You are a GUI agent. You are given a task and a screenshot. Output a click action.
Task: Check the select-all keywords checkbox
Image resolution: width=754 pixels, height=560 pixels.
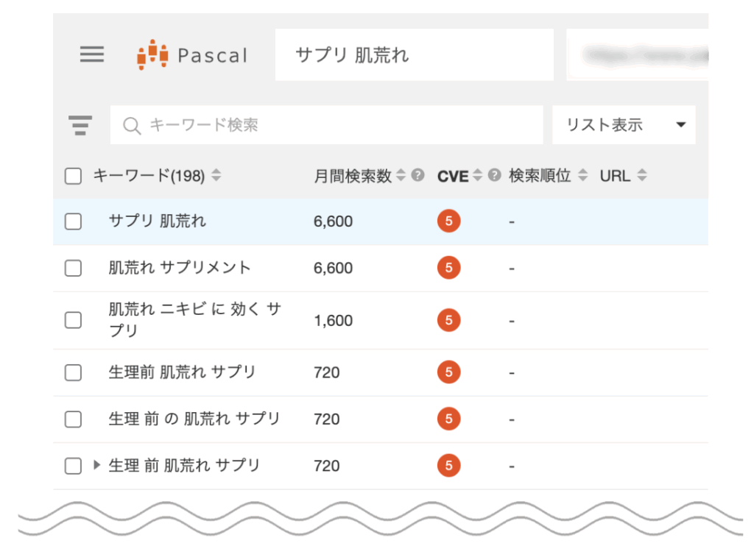point(72,175)
